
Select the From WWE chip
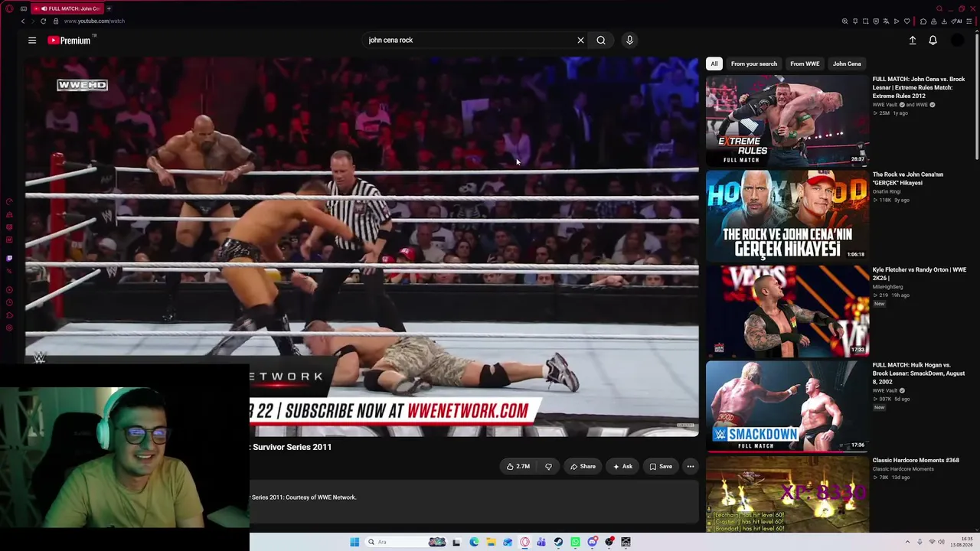tap(805, 64)
